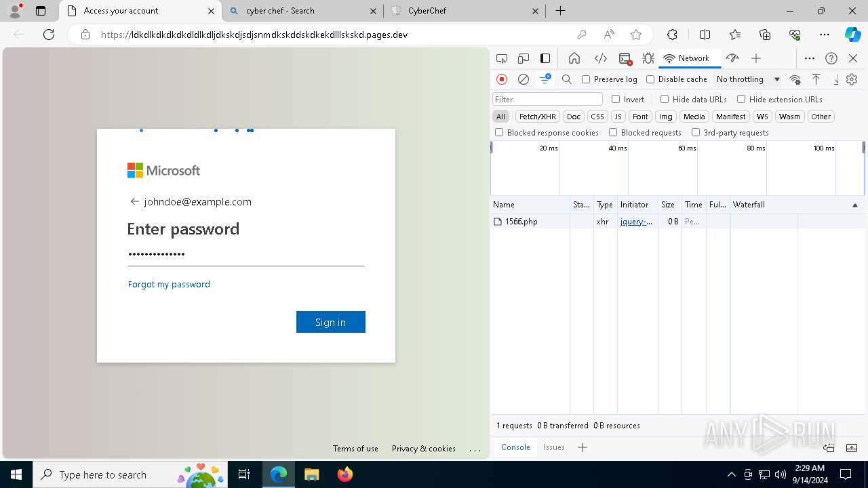The width and height of the screenshot is (868, 488).
Task: Check Blocked requests checkbox
Action: (613, 133)
